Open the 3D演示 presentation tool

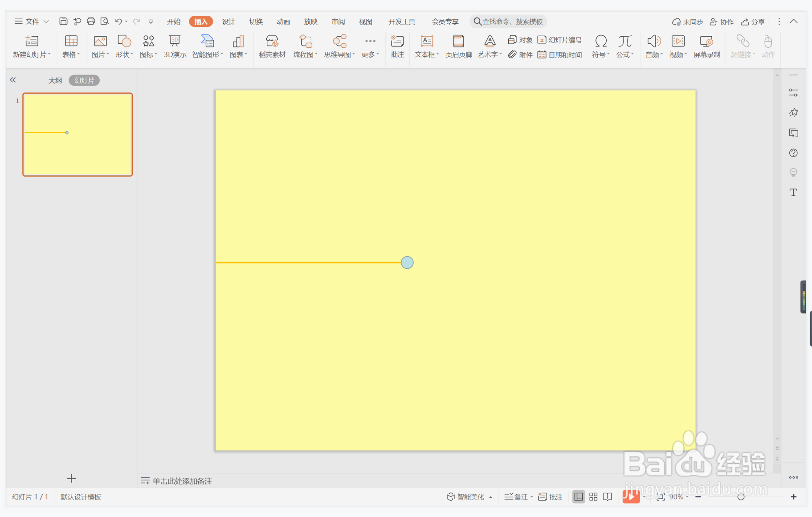[x=175, y=46]
